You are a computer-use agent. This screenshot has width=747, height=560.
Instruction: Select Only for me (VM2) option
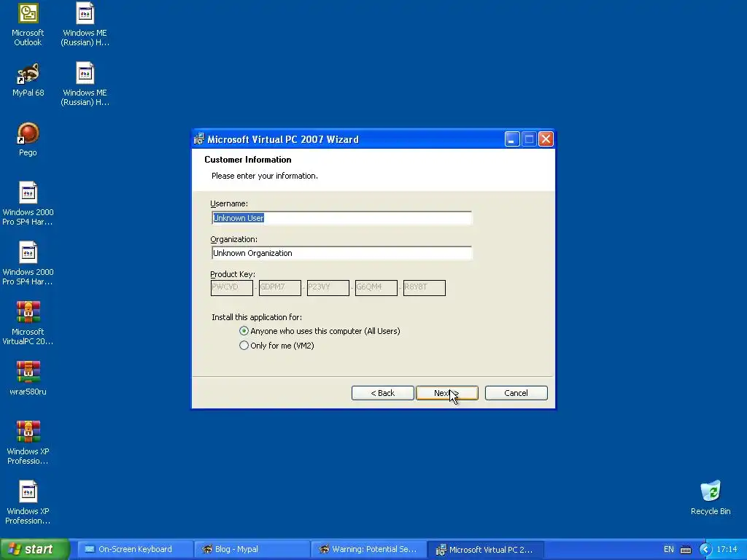[x=276, y=346]
